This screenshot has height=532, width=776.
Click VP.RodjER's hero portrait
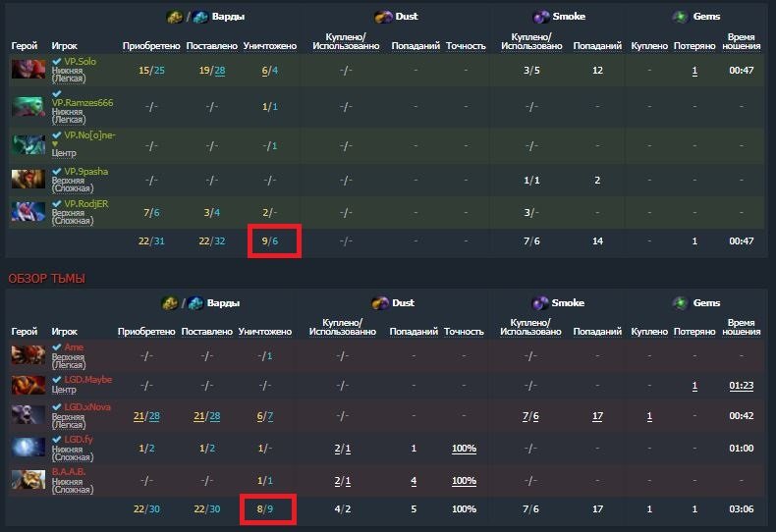point(28,212)
